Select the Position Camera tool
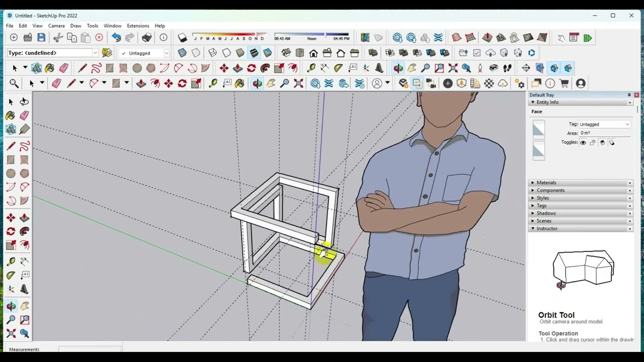The height and width of the screenshot is (362, 644). coord(480,68)
